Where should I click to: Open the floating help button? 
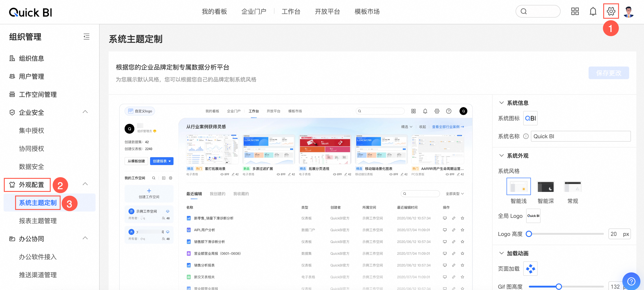click(631, 281)
